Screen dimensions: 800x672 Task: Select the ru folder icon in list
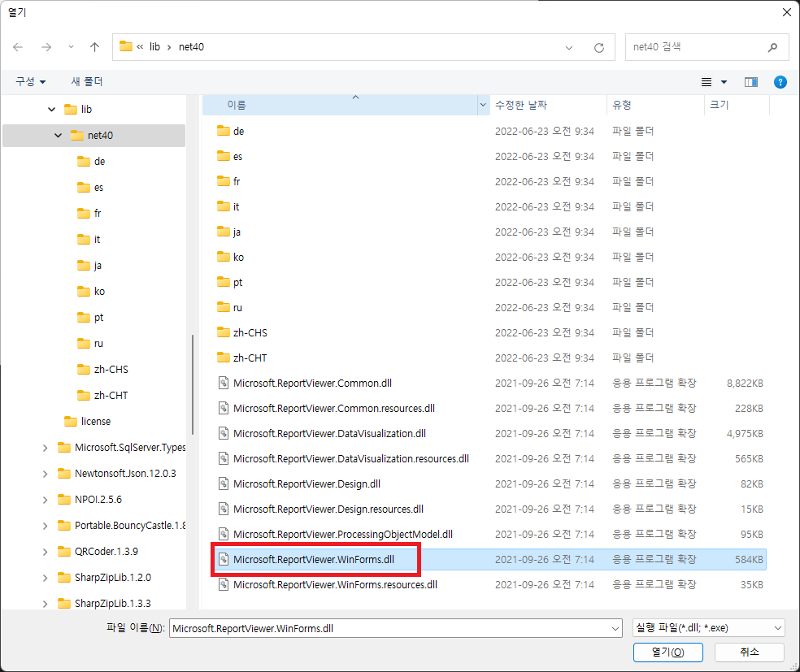point(223,307)
